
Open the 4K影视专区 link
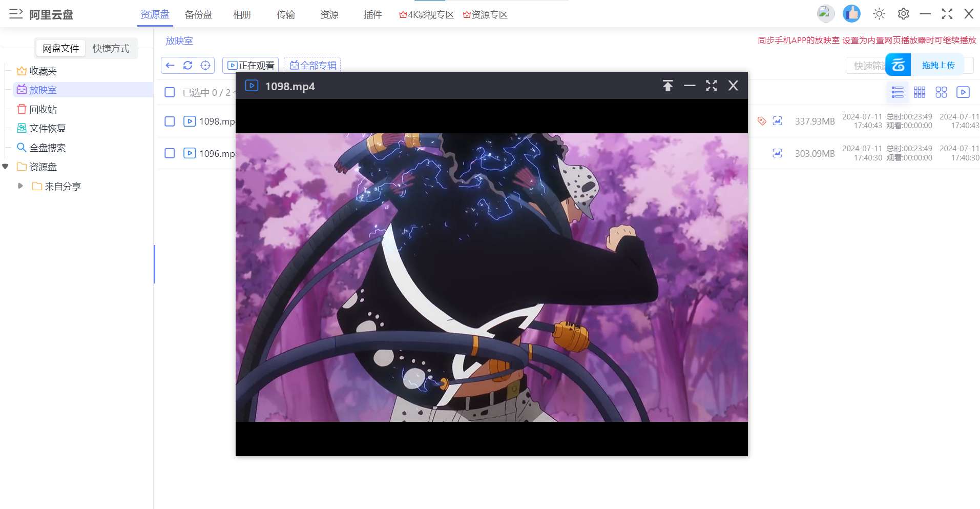(426, 14)
